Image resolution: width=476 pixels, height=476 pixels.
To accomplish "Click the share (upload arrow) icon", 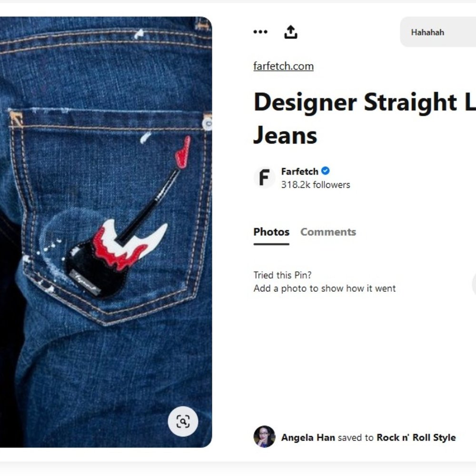I will 290,32.
